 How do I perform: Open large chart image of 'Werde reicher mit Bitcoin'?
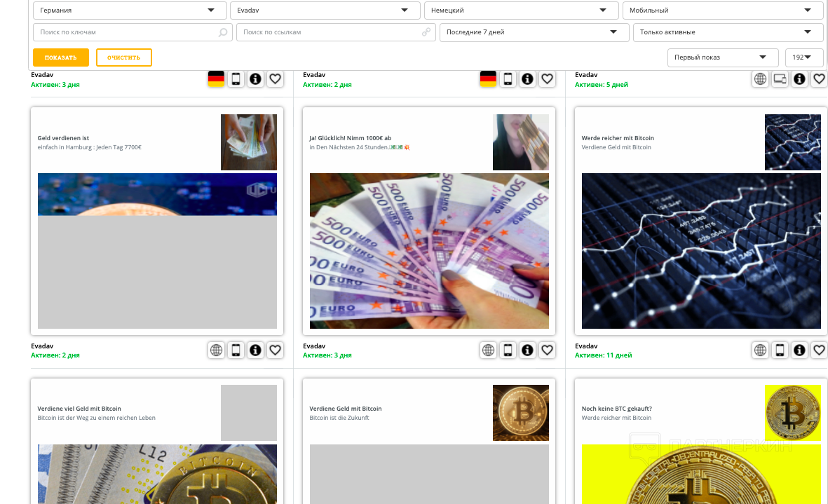(701, 251)
